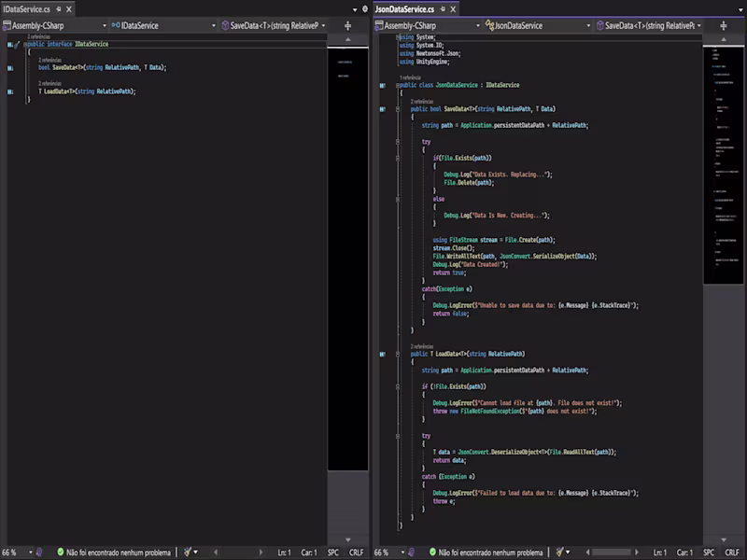Click the margin icon beside IDataService interface declaration
The width and height of the screenshot is (747, 560).
(9, 44)
